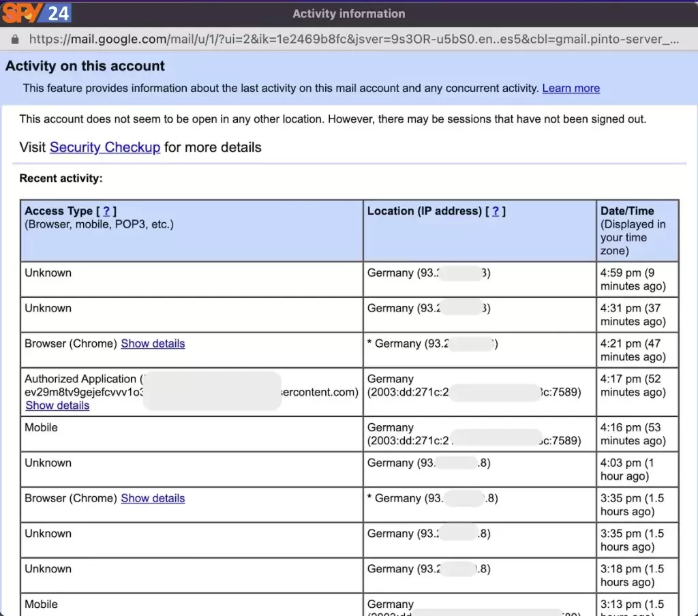The height and width of the screenshot is (616, 698).
Task: Click the starred Germany IP cell at 4:21 pm
Action: coord(479,350)
